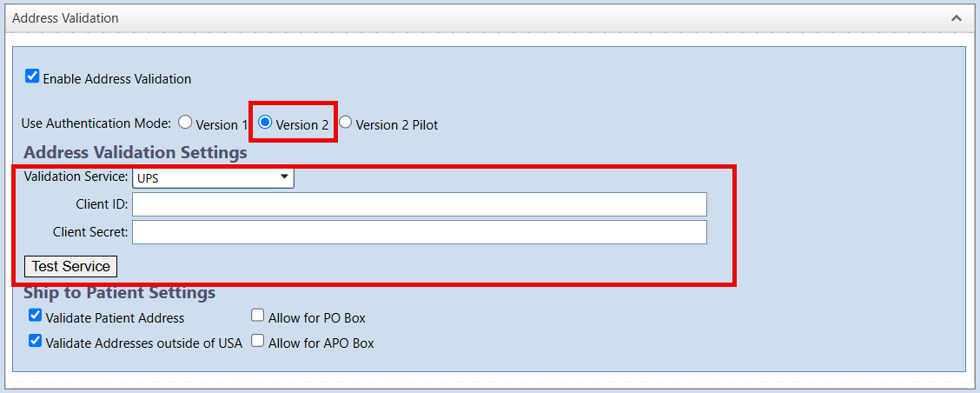This screenshot has height=393, width=980.
Task: Click the Validation Service dropdown arrow
Action: click(284, 177)
